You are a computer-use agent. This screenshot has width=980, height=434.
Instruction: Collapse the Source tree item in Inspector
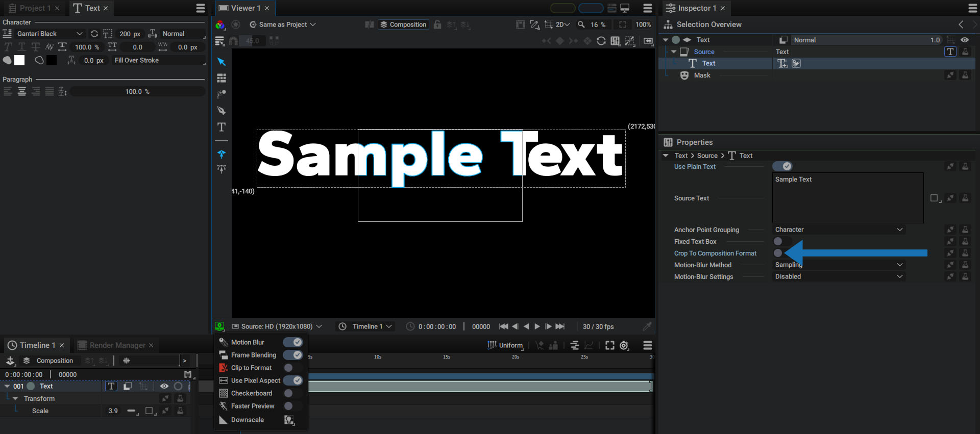tap(674, 52)
